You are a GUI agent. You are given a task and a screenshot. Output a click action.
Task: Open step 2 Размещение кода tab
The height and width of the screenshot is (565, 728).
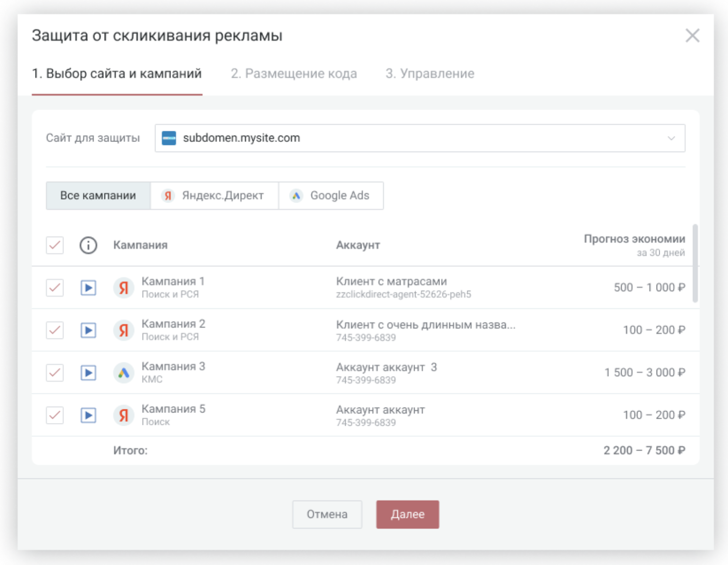point(294,74)
